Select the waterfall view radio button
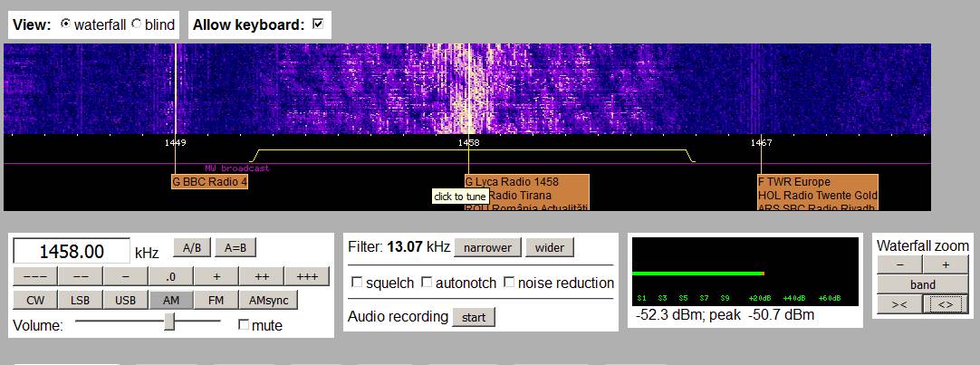The image size is (980, 365). (x=65, y=24)
